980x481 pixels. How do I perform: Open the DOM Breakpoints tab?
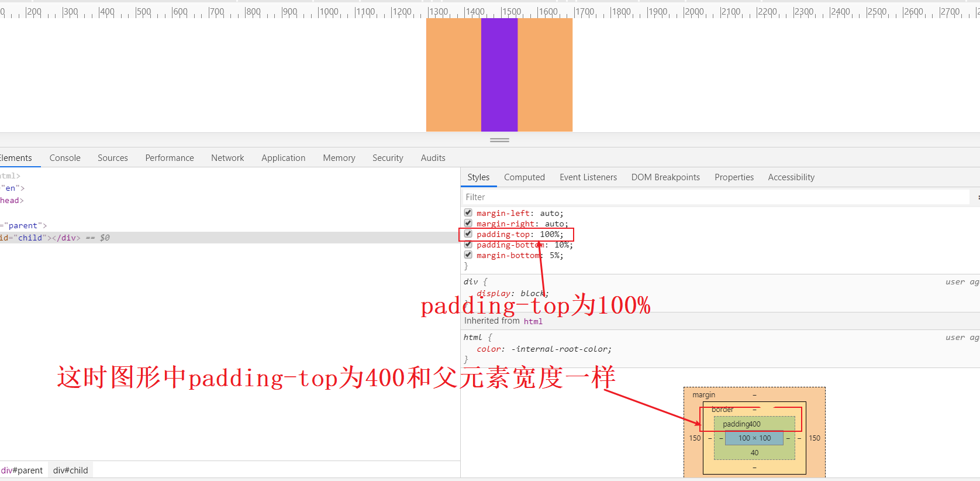665,177
